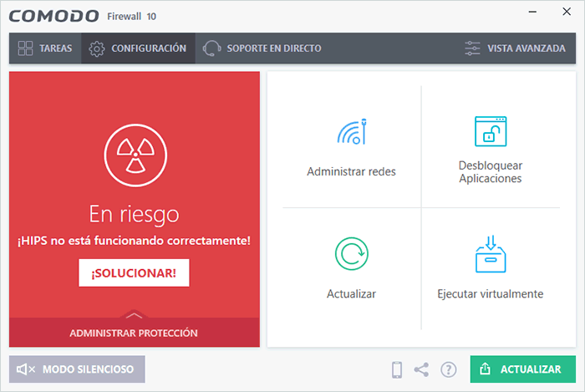This screenshot has height=392, width=585.
Task: Open the help question mark icon
Action: click(449, 369)
